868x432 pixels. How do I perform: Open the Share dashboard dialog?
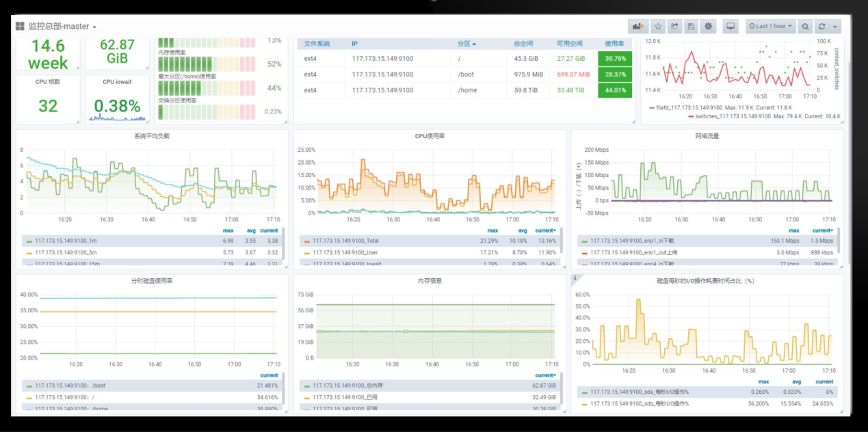[674, 27]
